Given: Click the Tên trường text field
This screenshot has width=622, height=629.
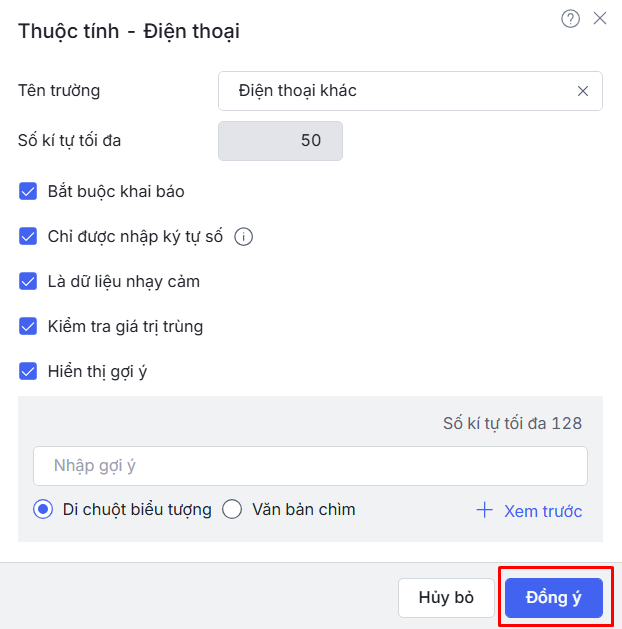Looking at the screenshot, I should click(x=400, y=91).
